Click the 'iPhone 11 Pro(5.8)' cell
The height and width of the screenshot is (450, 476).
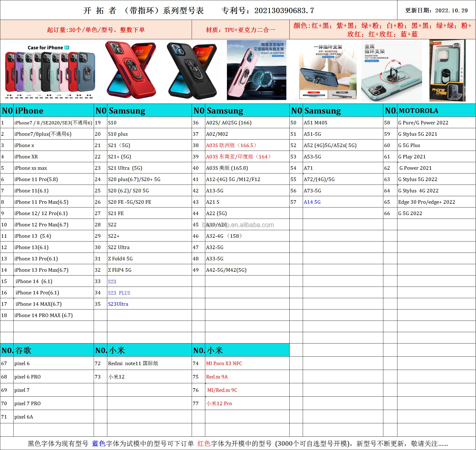coord(54,179)
